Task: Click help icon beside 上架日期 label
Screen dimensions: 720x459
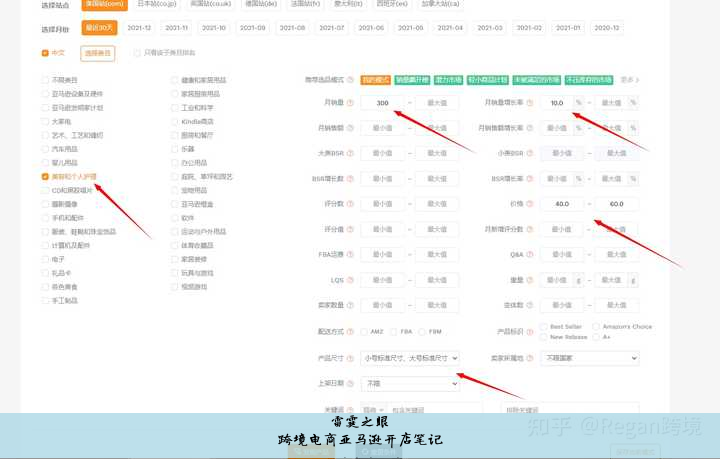Action: tap(350, 383)
